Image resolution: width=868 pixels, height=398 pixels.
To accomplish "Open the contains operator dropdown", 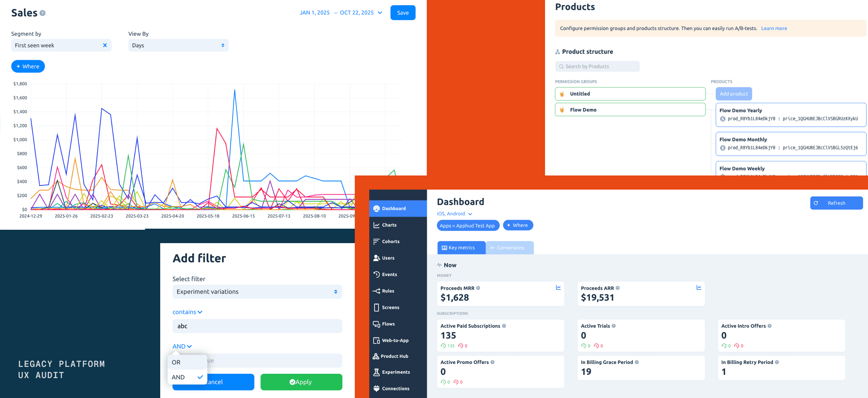I will tap(187, 312).
